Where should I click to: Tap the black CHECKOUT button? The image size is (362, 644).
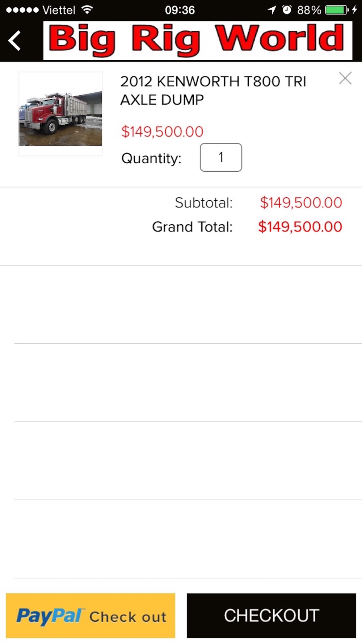click(x=271, y=615)
